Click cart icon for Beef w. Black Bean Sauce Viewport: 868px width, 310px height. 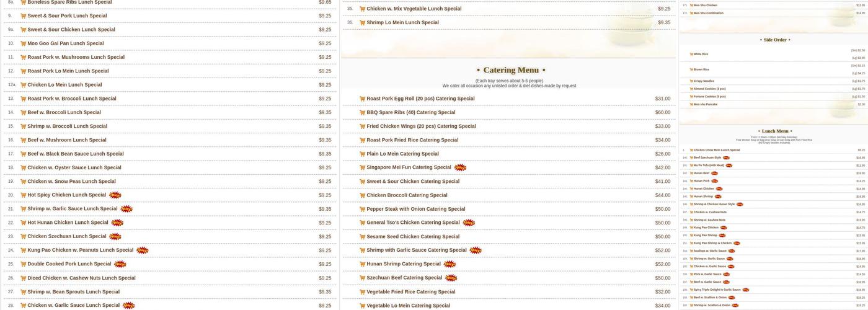pos(23,154)
